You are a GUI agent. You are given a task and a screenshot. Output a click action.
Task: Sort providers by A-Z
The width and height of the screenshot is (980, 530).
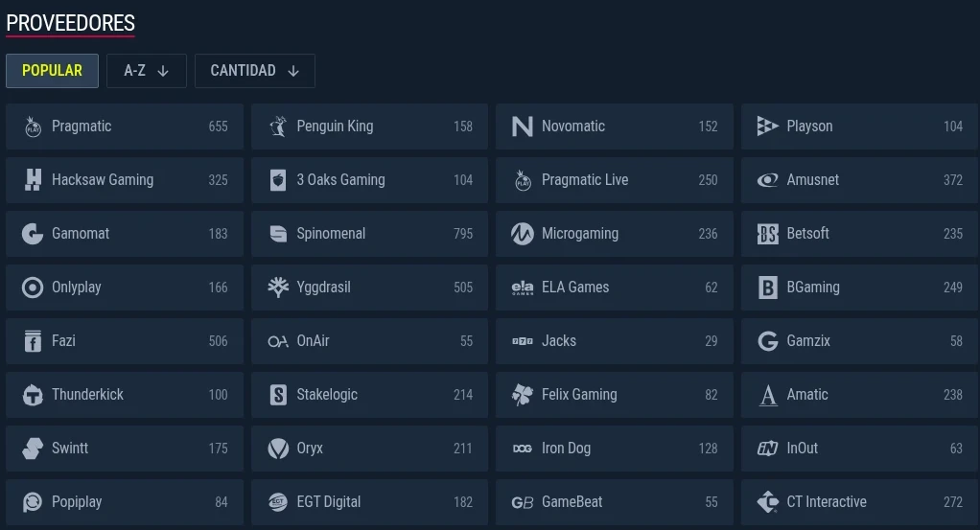(147, 71)
